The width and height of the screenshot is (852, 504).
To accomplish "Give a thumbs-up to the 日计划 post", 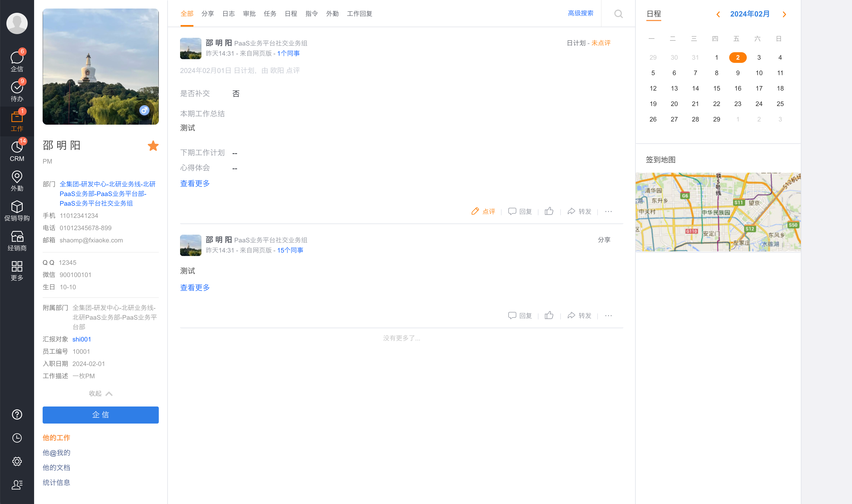I will tap(549, 211).
